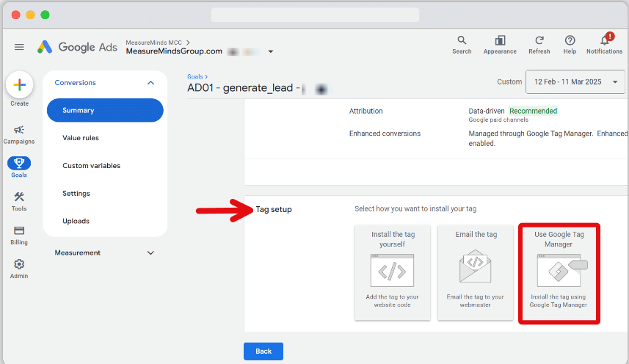Open Billing in the sidebar
629x364 pixels.
19,236
